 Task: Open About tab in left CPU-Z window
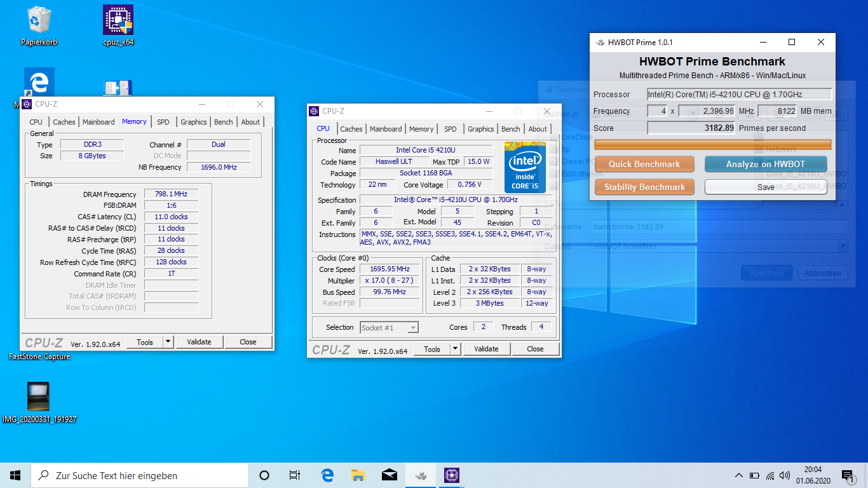point(250,122)
